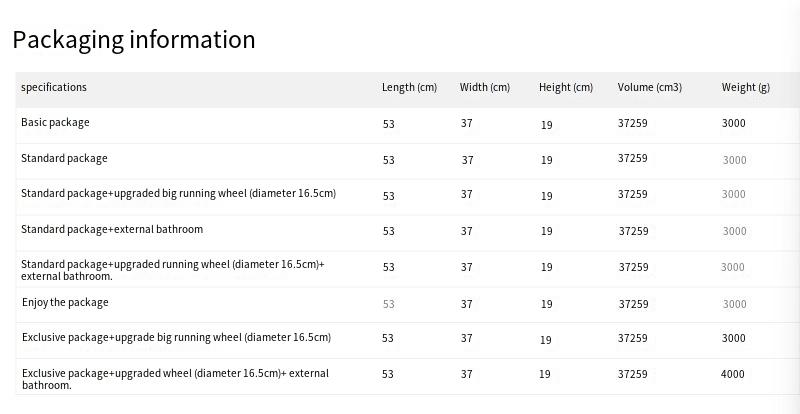Click the greyed 53 length in Enjoy row
This screenshot has height=414, width=800.
389,304
